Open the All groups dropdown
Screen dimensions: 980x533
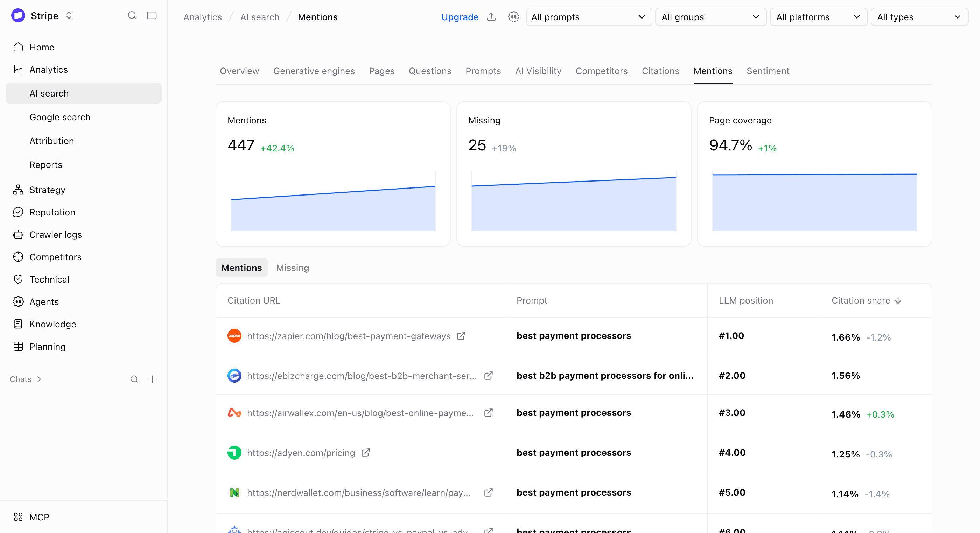(710, 17)
